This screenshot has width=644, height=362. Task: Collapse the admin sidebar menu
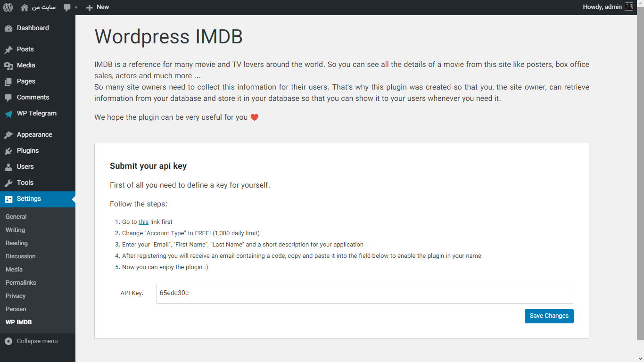38,341
